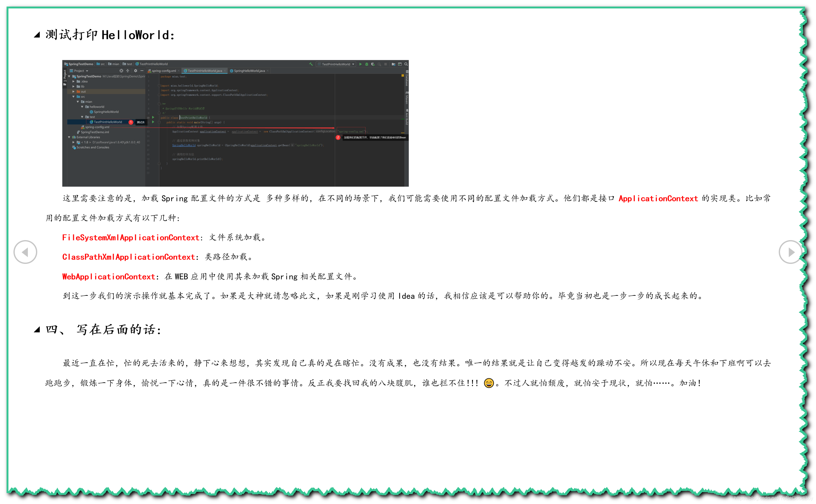Go to next slide with right arrow

pos(791,252)
